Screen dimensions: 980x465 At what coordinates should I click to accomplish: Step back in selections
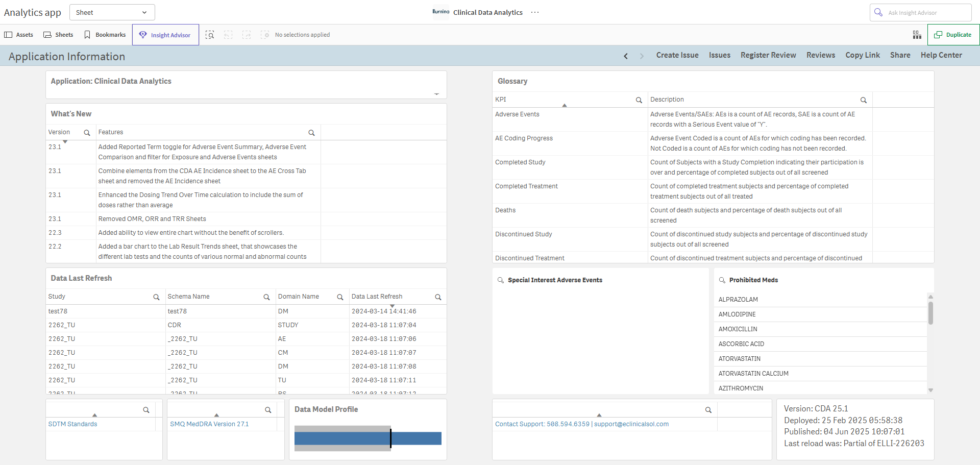228,35
